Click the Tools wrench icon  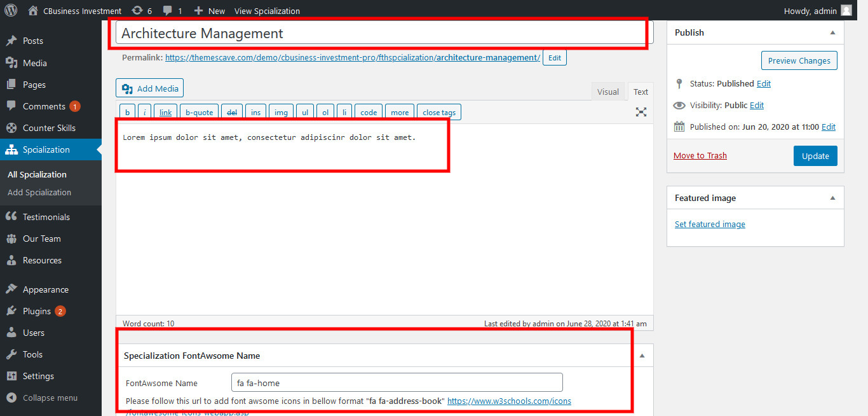[x=11, y=354]
